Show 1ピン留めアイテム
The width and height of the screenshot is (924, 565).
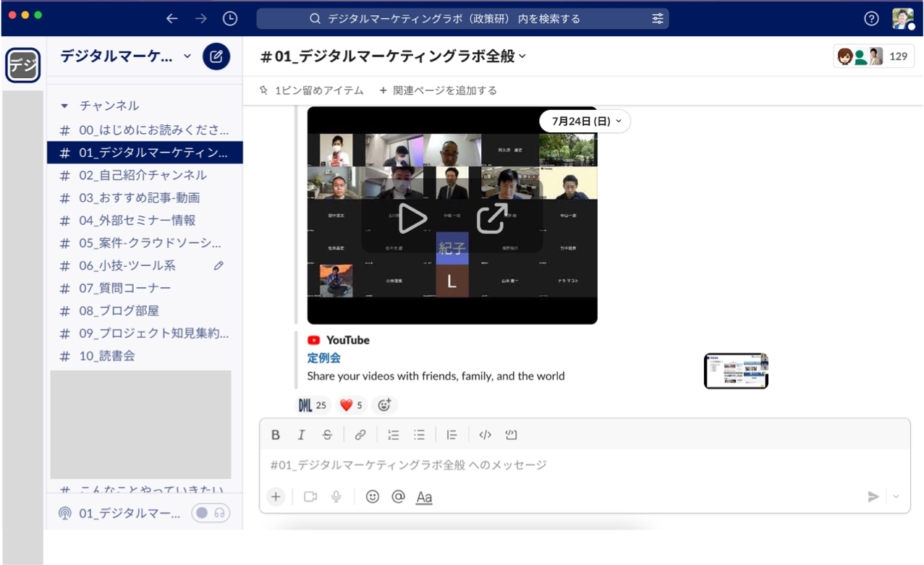pyautogui.click(x=312, y=90)
